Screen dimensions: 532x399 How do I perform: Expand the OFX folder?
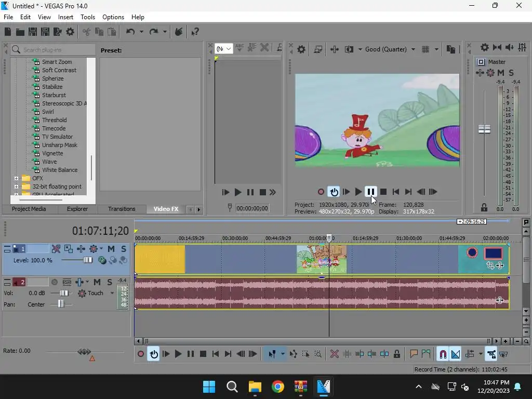pyautogui.click(x=16, y=179)
